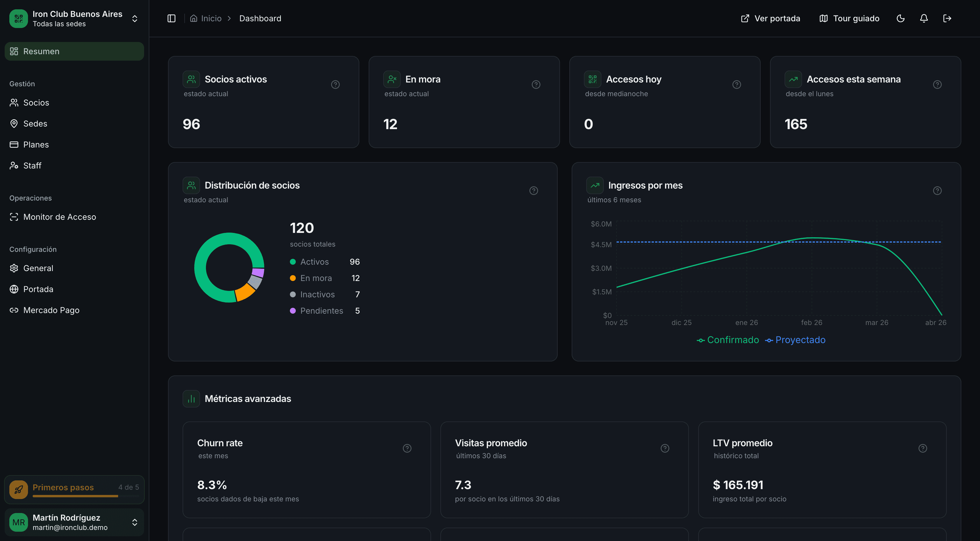980x541 pixels.
Task: Open help icon for LTV promedio
Action: pos(923,448)
